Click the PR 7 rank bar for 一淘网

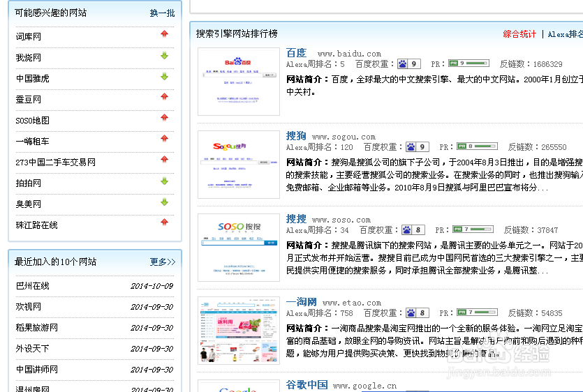tap(477, 312)
